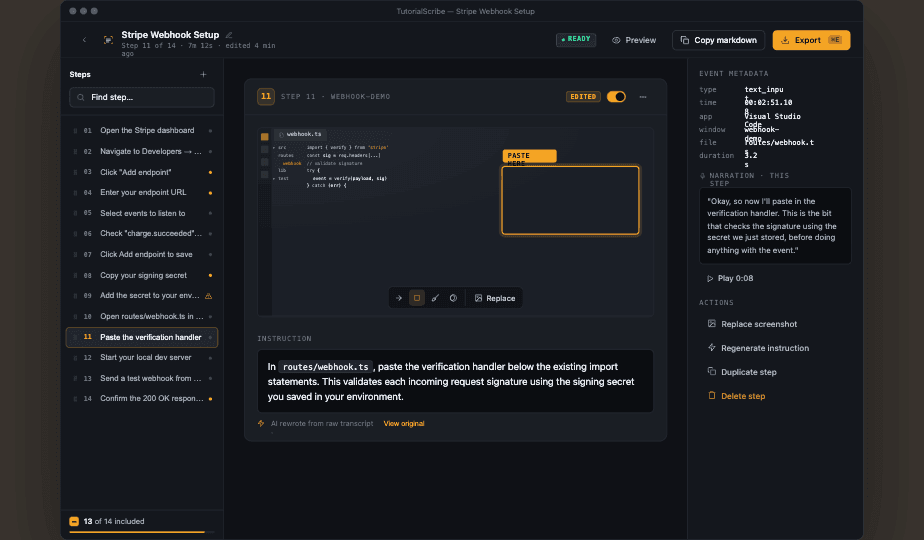Select step 04 Enter your endpoint URL

click(x=141, y=193)
